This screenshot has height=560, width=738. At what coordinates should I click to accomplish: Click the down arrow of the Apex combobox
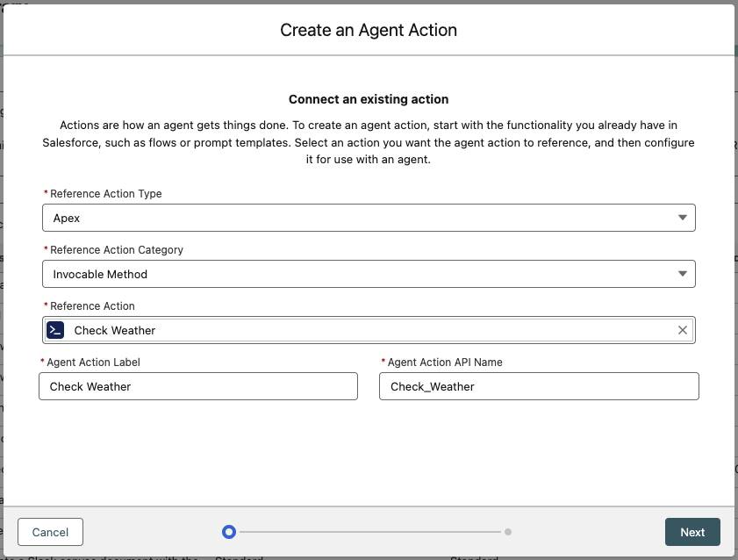(x=683, y=218)
